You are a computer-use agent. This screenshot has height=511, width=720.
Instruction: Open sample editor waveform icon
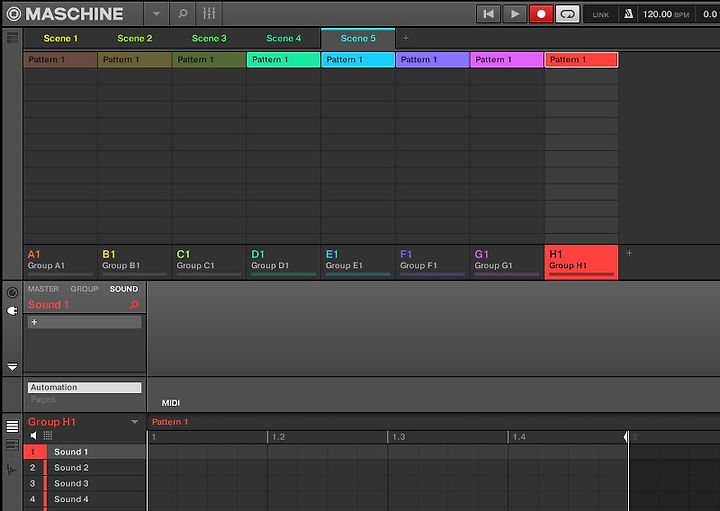click(12, 470)
